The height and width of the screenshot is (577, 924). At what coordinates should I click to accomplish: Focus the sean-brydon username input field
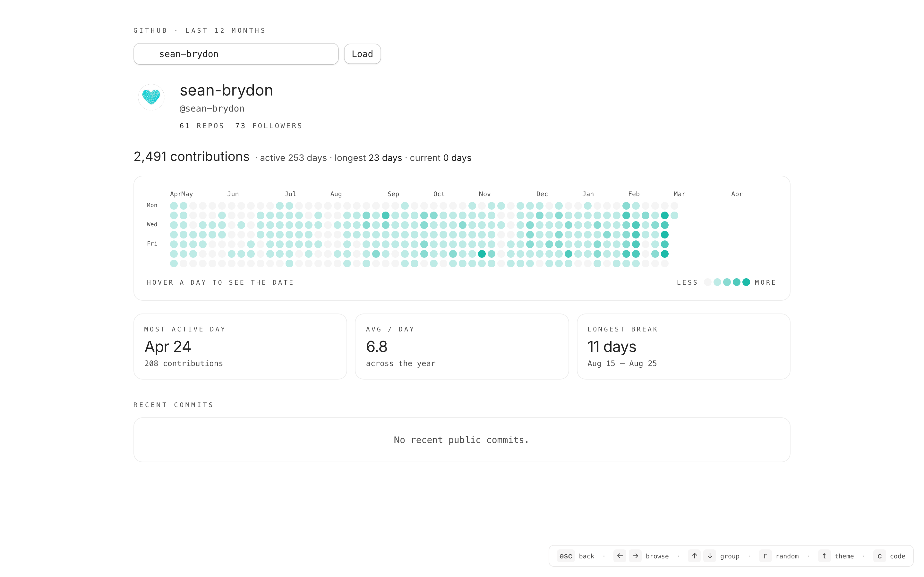point(235,54)
